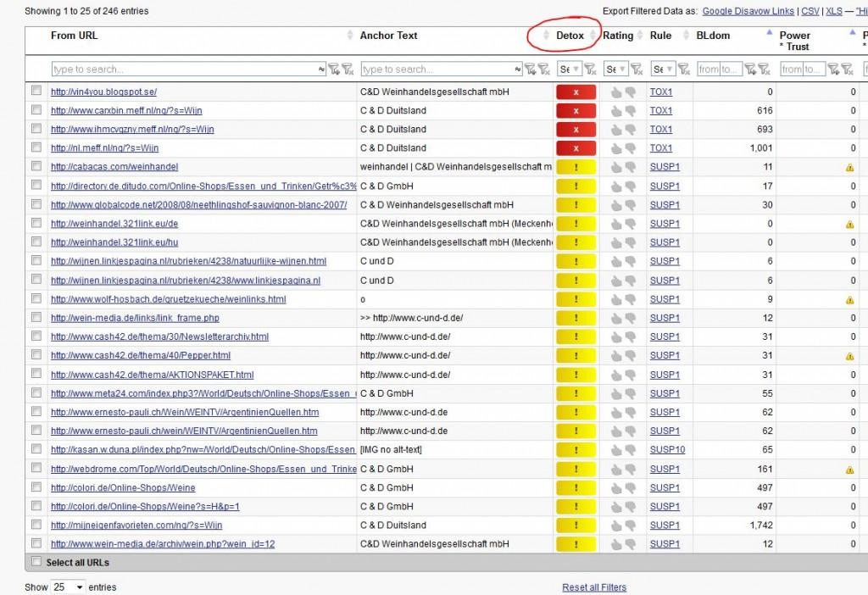Click Reset all Filters link
The image size is (868, 595).
(594, 587)
